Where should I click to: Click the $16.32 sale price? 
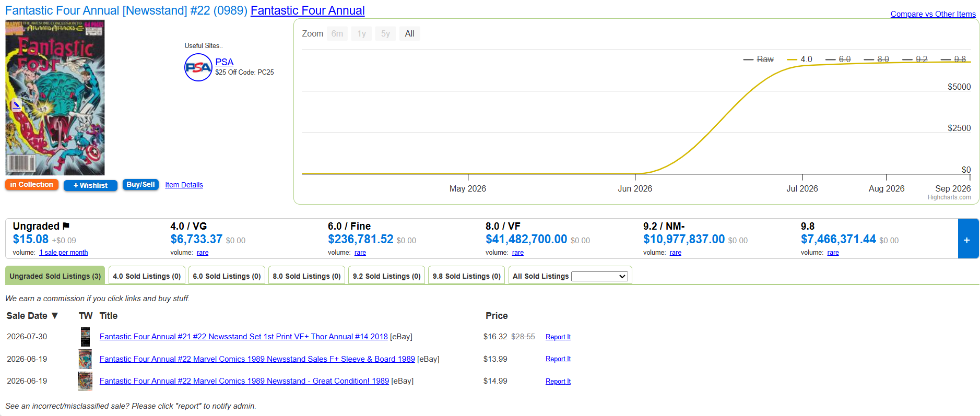pos(495,337)
